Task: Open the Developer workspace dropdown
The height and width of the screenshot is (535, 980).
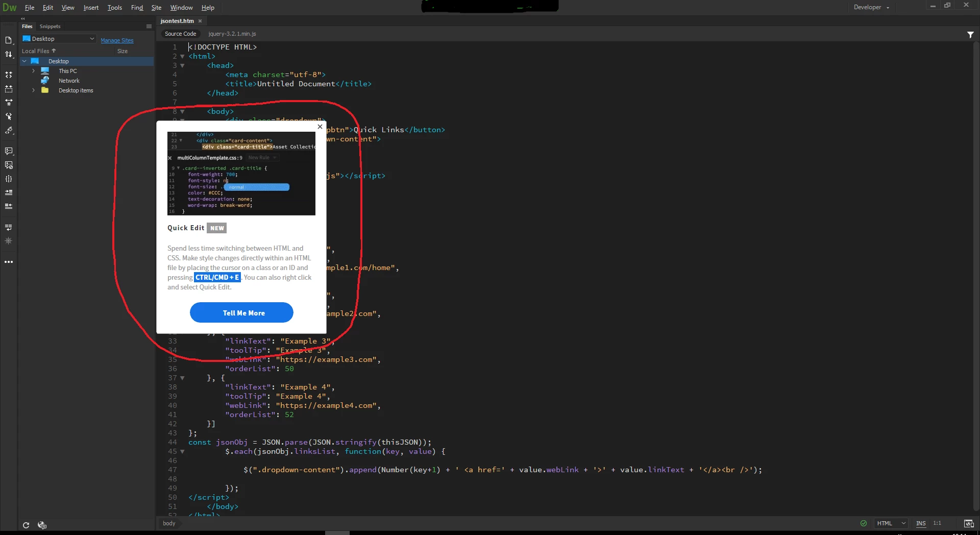Action: [871, 7]
